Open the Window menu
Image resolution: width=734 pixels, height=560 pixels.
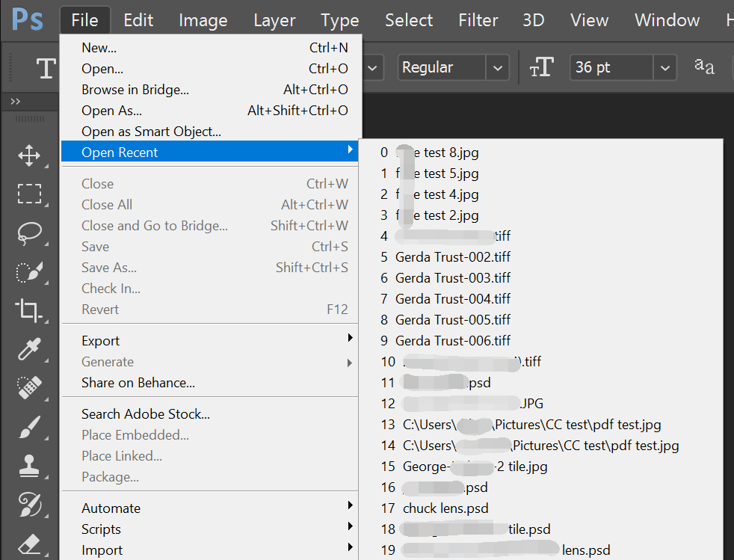tap(667, 20)
